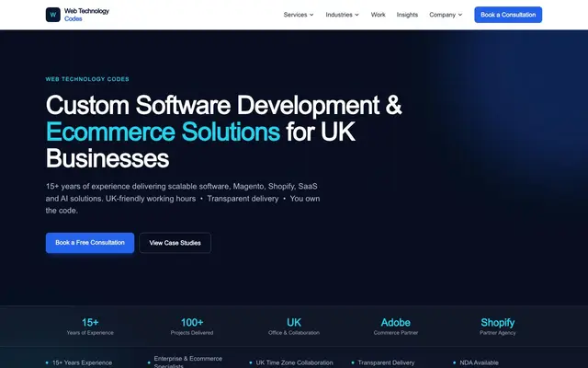Expand the Industries dropdown menu
This screenshot has width=588, height=368.
click(342, 15)
